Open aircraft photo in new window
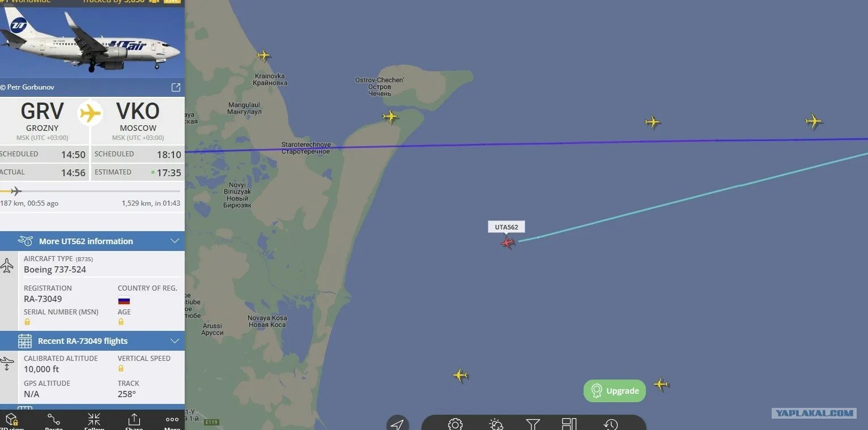 tap(176, 87)
